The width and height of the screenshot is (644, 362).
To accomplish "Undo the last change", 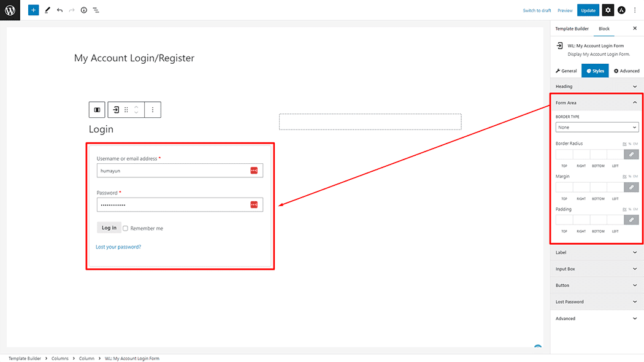I will pyautogui.click(x=59, y=10).
